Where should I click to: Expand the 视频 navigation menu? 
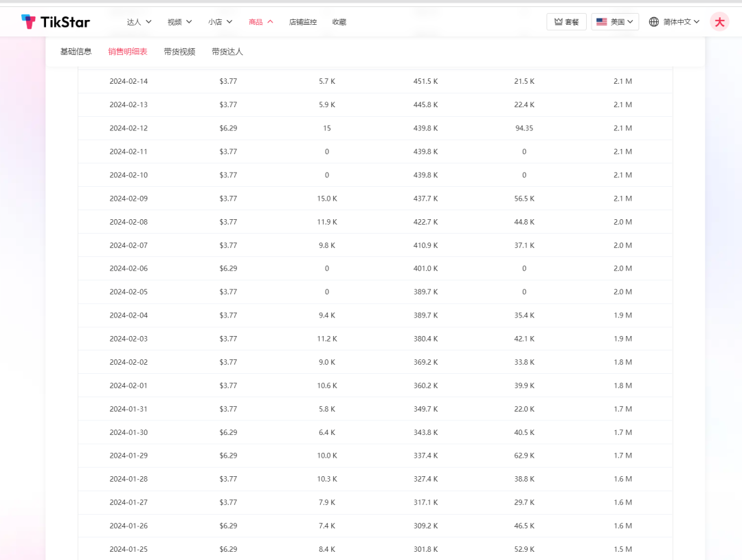coord(179,22)
